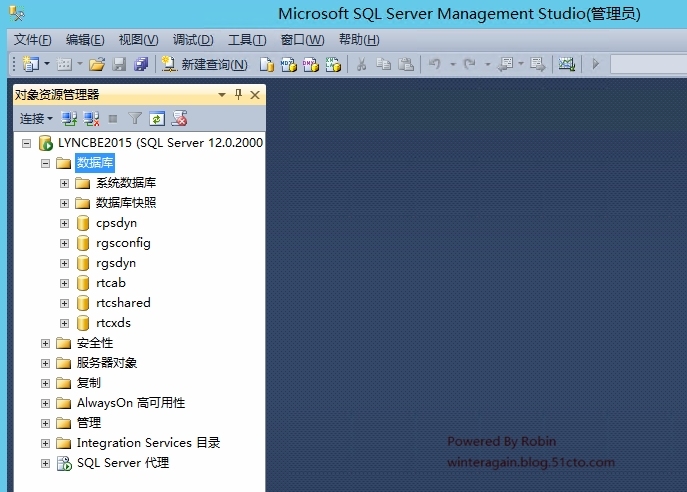Click the Analysis Services DMX Query icon
This screenshot has height=492, width=687.
click(x=311, y=64)
